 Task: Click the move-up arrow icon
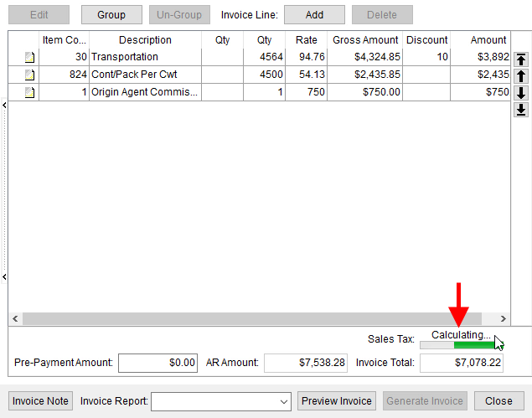pos(520,76)
